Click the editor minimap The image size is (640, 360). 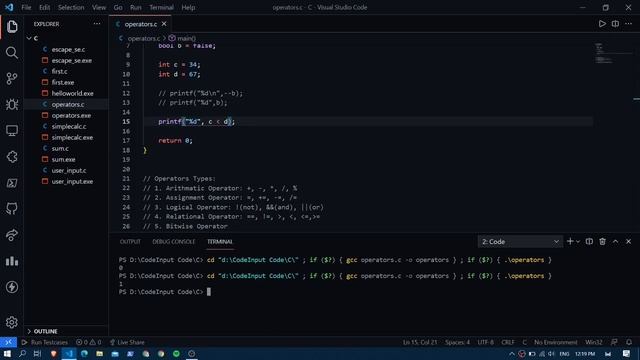612,53
